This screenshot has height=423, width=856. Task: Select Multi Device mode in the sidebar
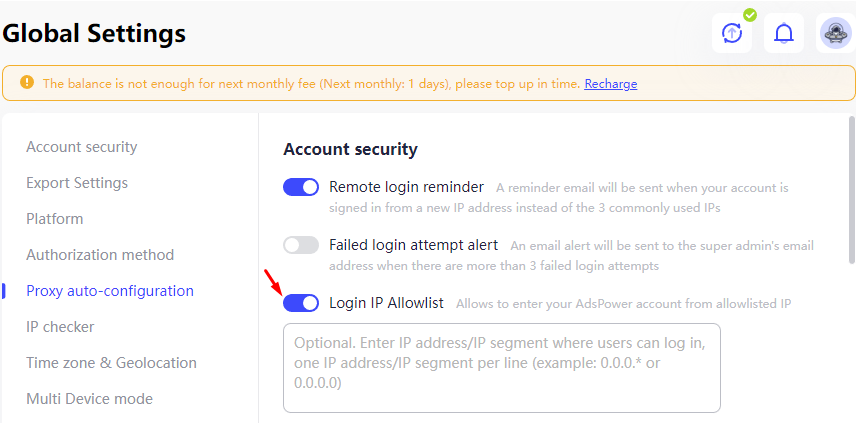pos(90,399)
